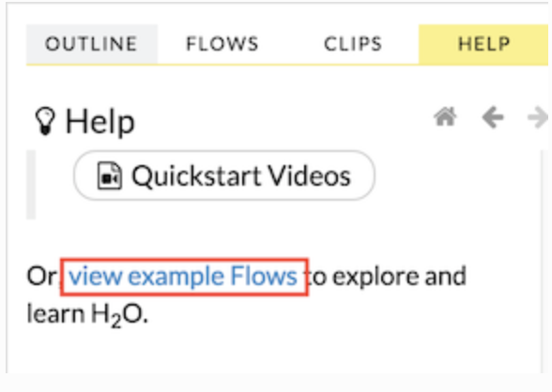552x392 pixels.
Task: Click the lightbulb icon beside Help
Action: 45,121
